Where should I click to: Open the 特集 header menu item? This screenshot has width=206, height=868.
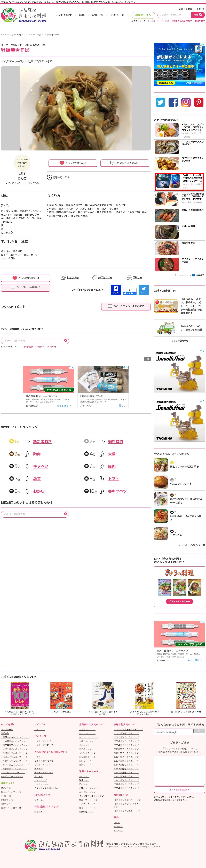82,15
